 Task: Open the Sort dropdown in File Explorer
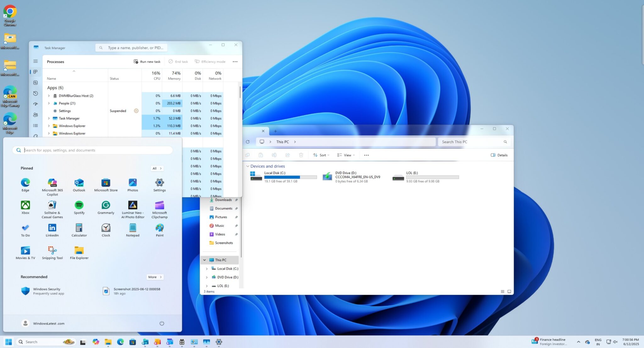pyautogui.click(x=321, y=155)
